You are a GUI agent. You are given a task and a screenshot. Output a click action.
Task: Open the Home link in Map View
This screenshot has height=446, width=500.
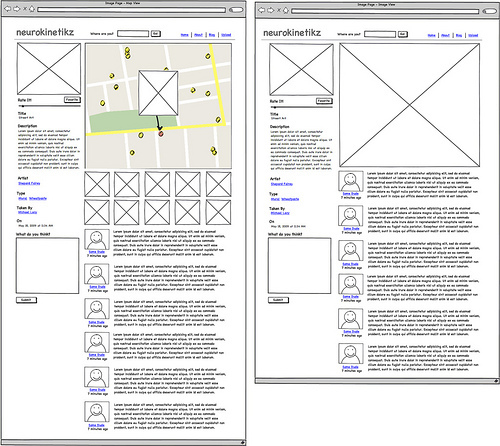click(185, 35)
